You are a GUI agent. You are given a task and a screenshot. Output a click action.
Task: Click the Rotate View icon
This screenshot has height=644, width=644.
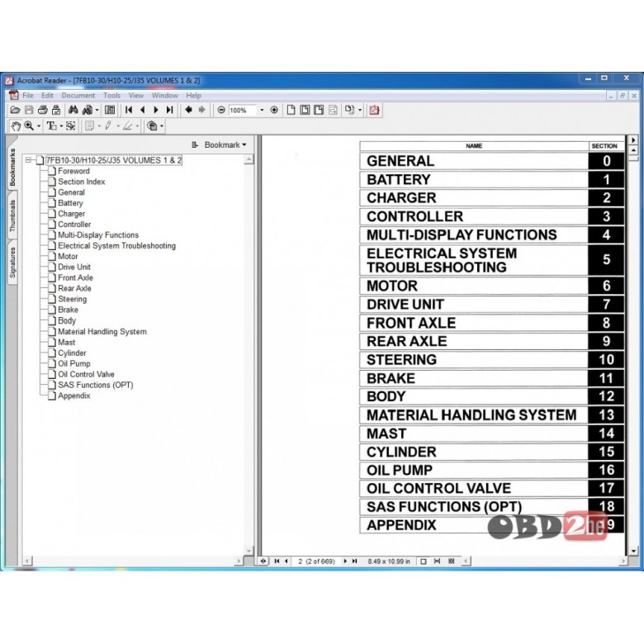349,110
